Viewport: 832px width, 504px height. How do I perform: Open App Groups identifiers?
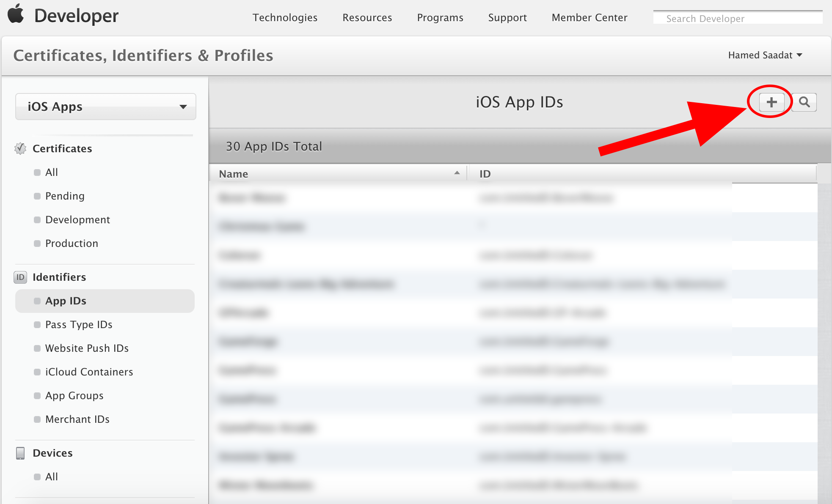coord(74,396)
